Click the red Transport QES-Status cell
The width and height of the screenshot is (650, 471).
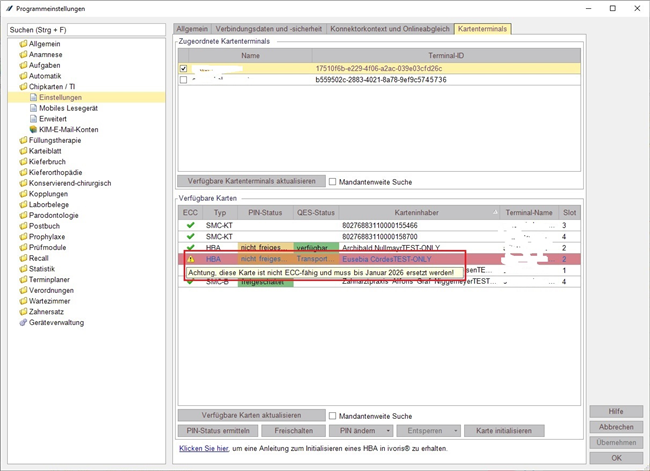click(x=317, y=258)
